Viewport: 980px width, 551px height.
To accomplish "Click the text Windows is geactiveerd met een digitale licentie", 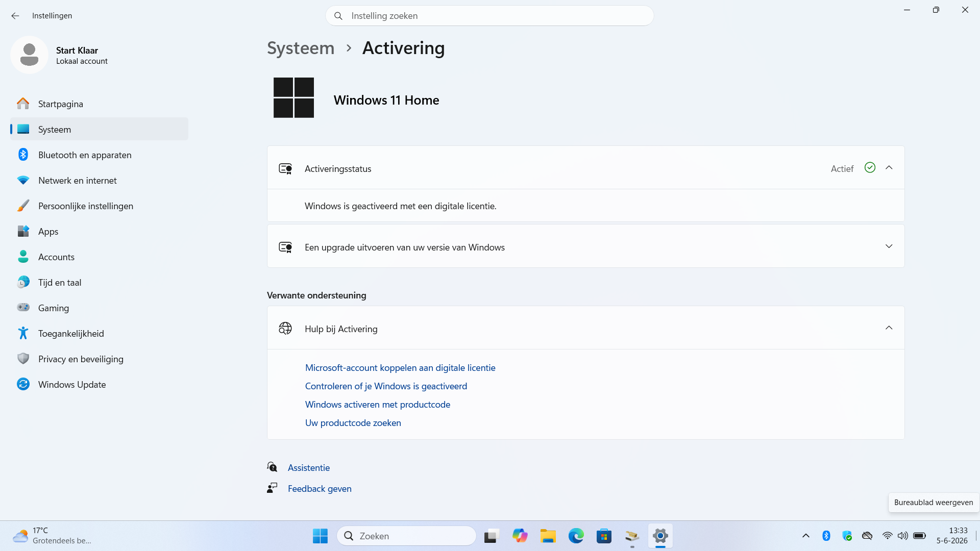I will tap(401, 206).
